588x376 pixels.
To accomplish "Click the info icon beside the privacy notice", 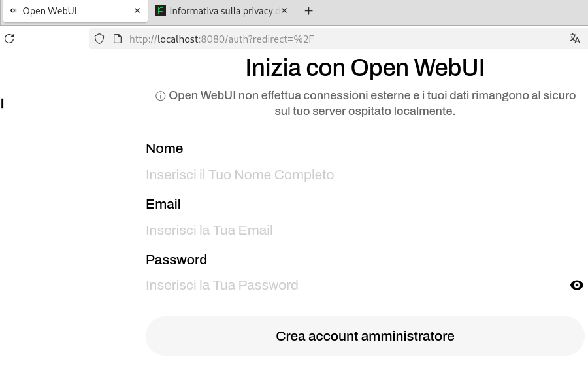I will 161,96.
